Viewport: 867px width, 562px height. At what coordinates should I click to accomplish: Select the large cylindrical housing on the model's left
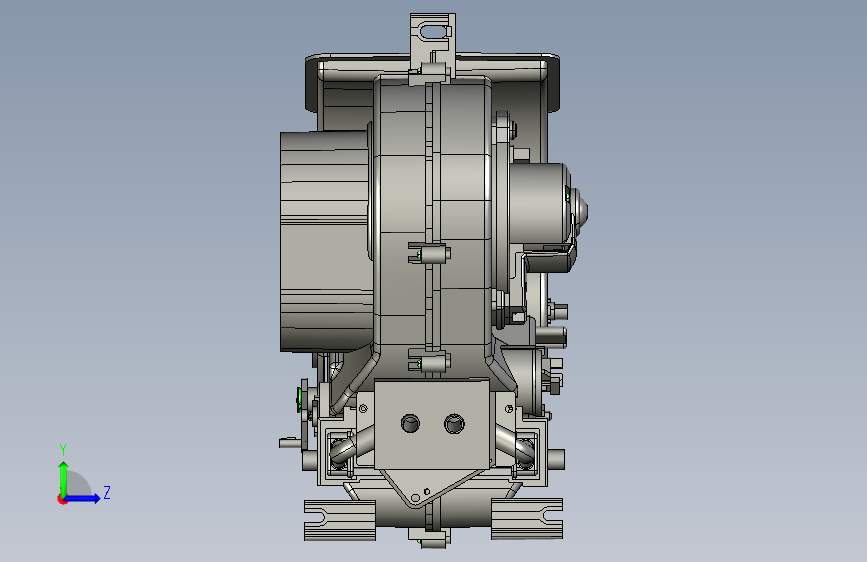pyautogui.click(x=325, y=242)
